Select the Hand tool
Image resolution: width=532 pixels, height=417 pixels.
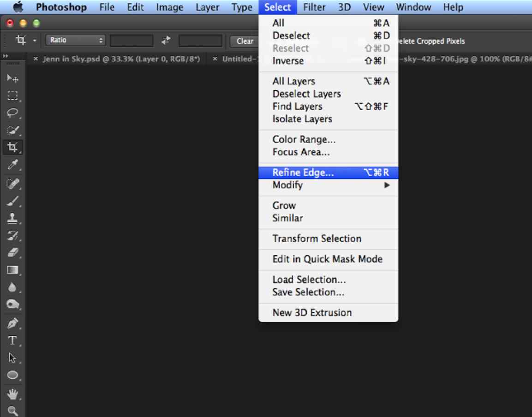pyautogui.click(x=12, y=394)
